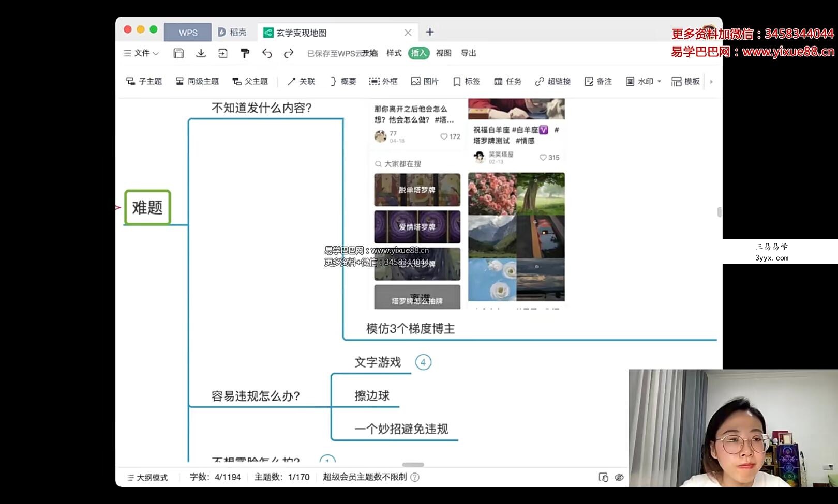Expand the collapsed count badge 4
Screen dimensions: 838x504
(423, 362)
